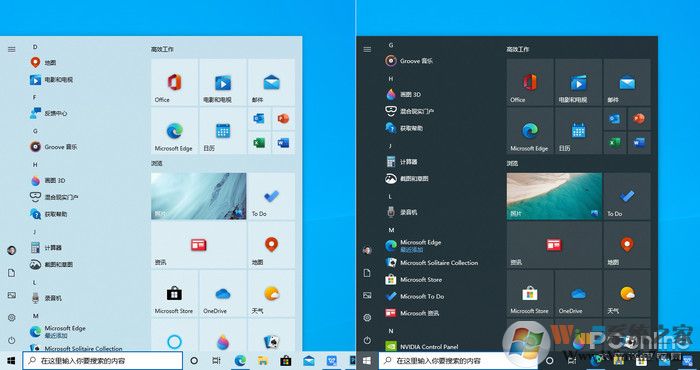
Task: Open Cortana tile in light Start menu
Action: (x=175, y=334)
